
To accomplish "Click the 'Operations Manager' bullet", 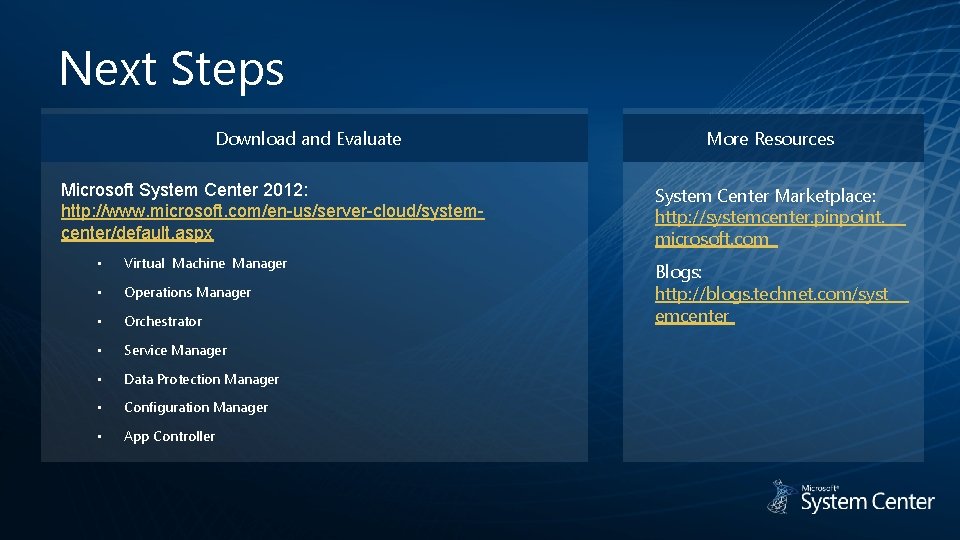I will coord(187,293).
